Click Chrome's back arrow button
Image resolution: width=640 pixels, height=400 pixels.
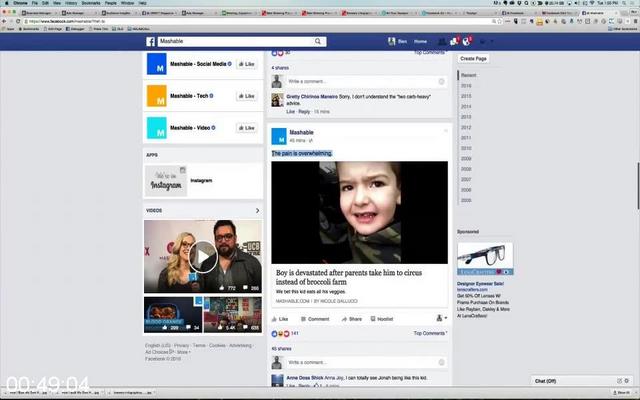point(4,21)
